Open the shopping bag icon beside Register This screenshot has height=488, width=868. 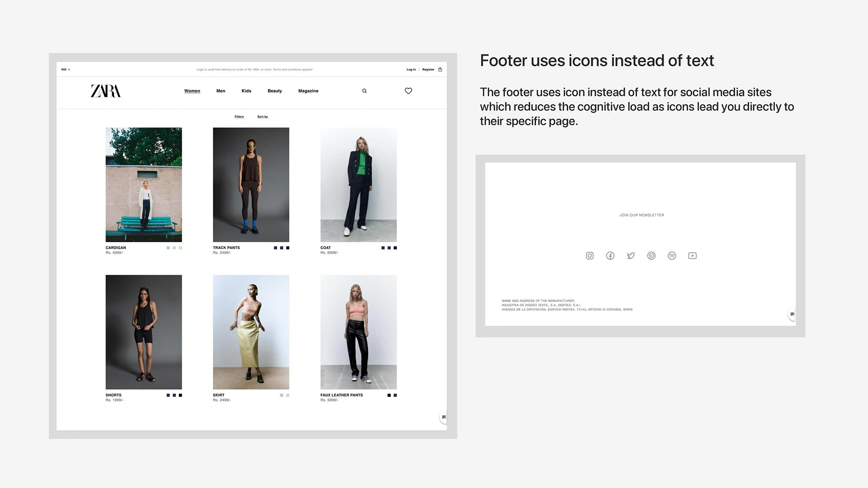(440, 70)
